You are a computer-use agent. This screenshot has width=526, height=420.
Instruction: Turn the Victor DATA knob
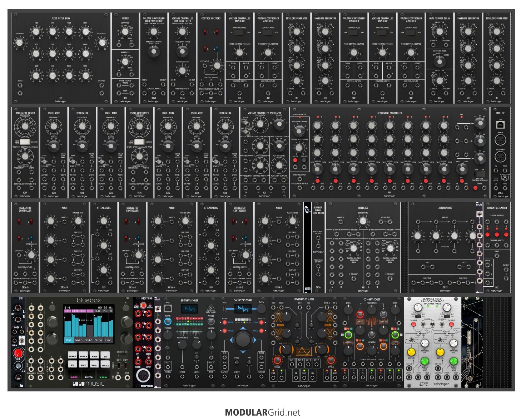261,309
